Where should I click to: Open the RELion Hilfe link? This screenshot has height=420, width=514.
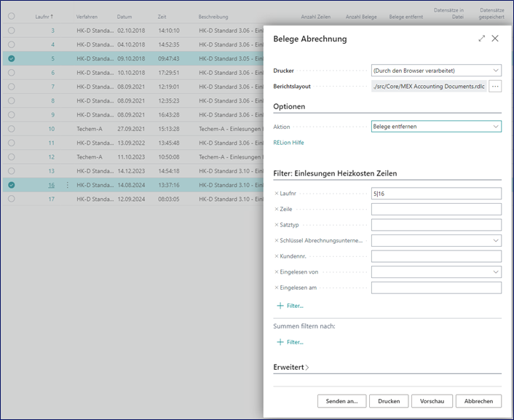pos(288,143)
